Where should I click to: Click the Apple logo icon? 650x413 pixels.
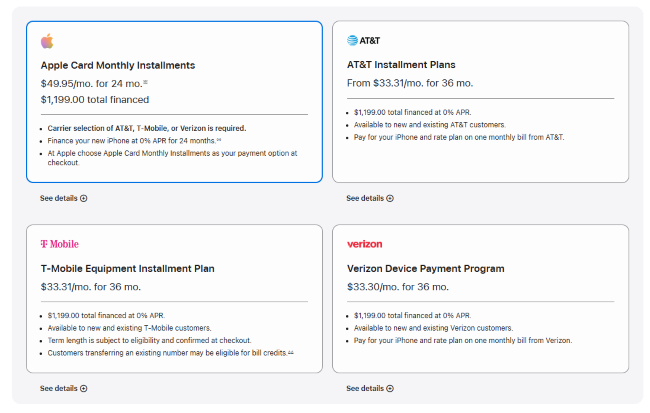tap(47, 41)
